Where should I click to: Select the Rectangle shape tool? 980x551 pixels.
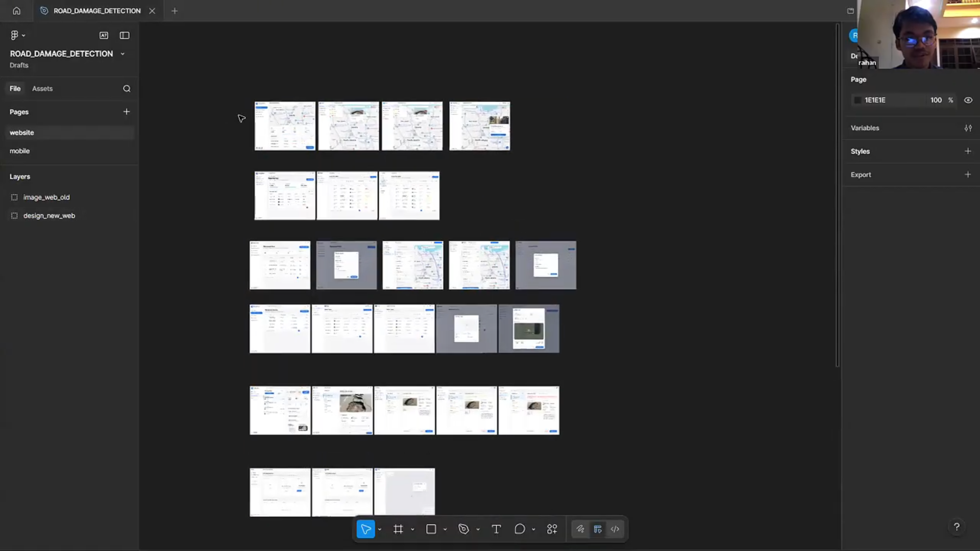[431, 529]
